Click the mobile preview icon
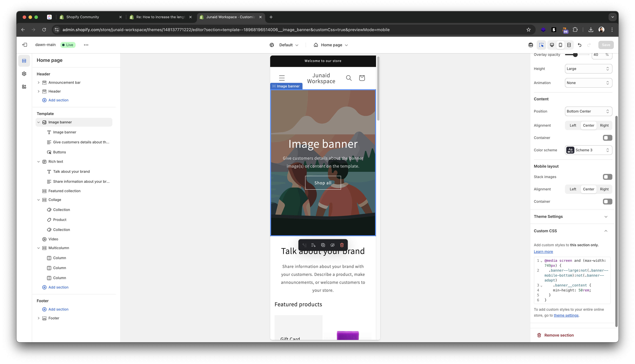Viewport: 635px width, 364px height. point(560,45)
